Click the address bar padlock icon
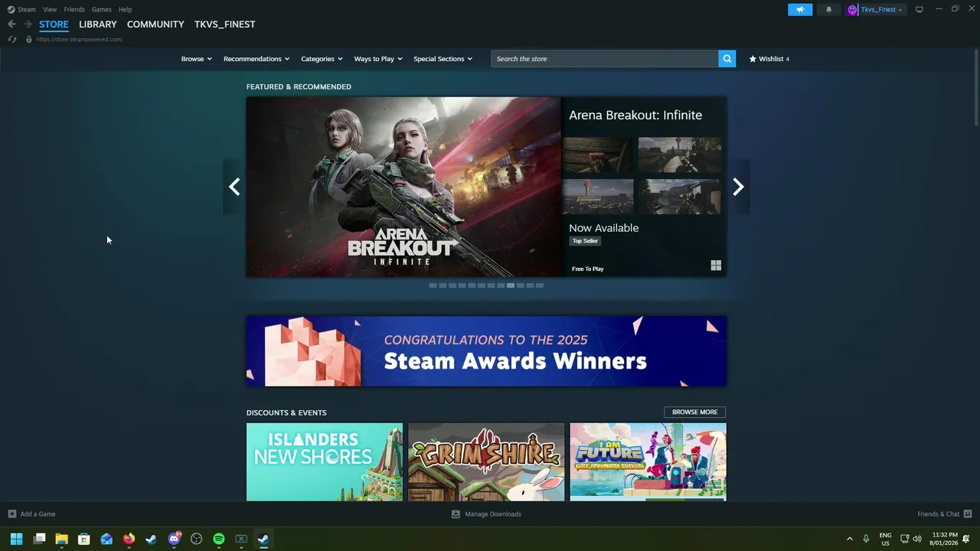This screenshot has width=980, height=551. click(29, 39)
